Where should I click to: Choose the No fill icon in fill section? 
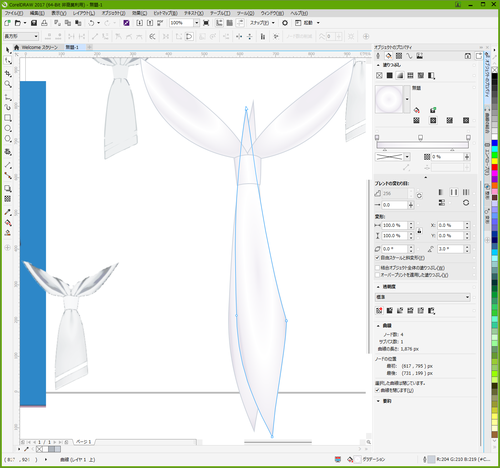(379, 76)
